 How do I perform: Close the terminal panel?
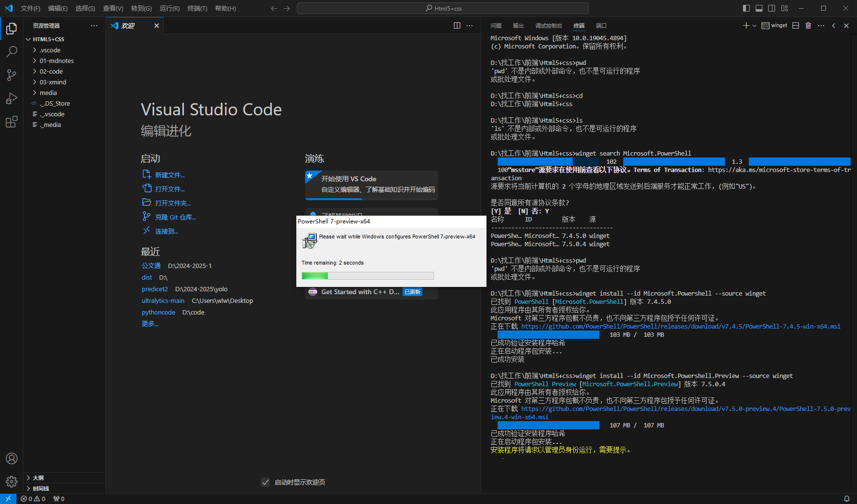pyautogui.click(x=846, y=26)
